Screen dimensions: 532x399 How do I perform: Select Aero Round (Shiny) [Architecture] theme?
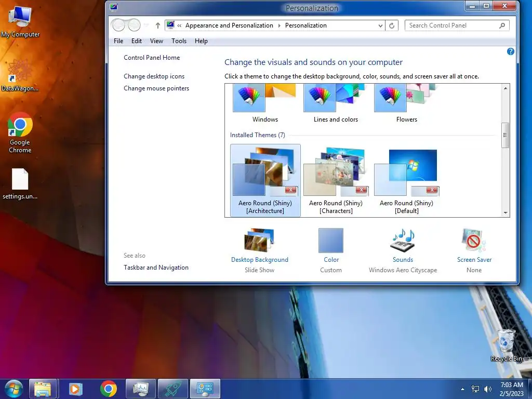[265, 180]
